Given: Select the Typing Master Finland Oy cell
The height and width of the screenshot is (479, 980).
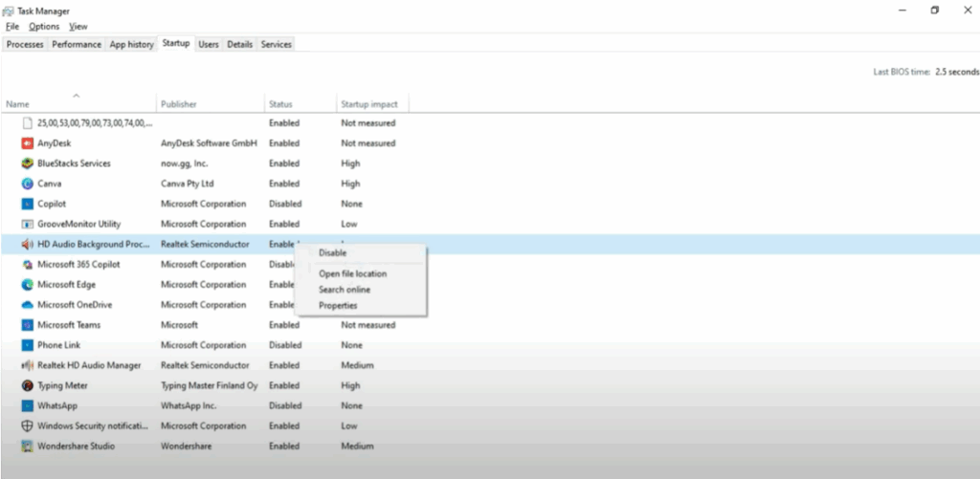Looking at the screenshot, I should [x=210, y=385].
